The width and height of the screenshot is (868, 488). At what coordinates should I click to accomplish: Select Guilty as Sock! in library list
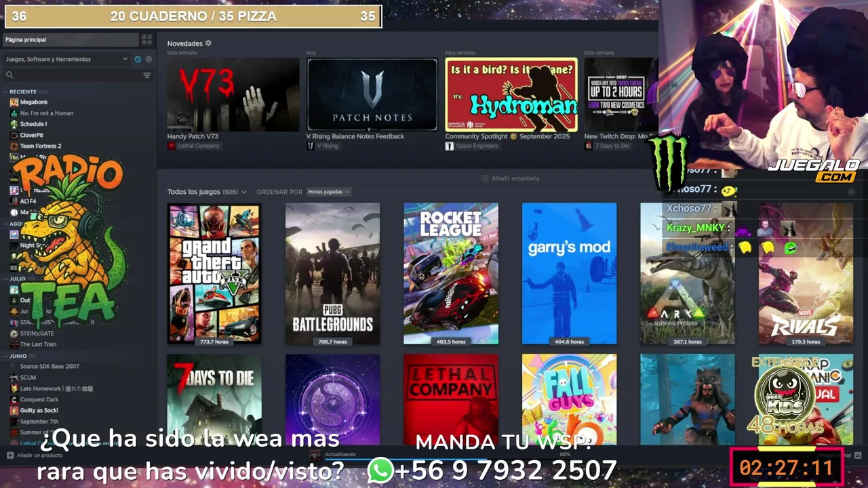[x=39, y=410]
